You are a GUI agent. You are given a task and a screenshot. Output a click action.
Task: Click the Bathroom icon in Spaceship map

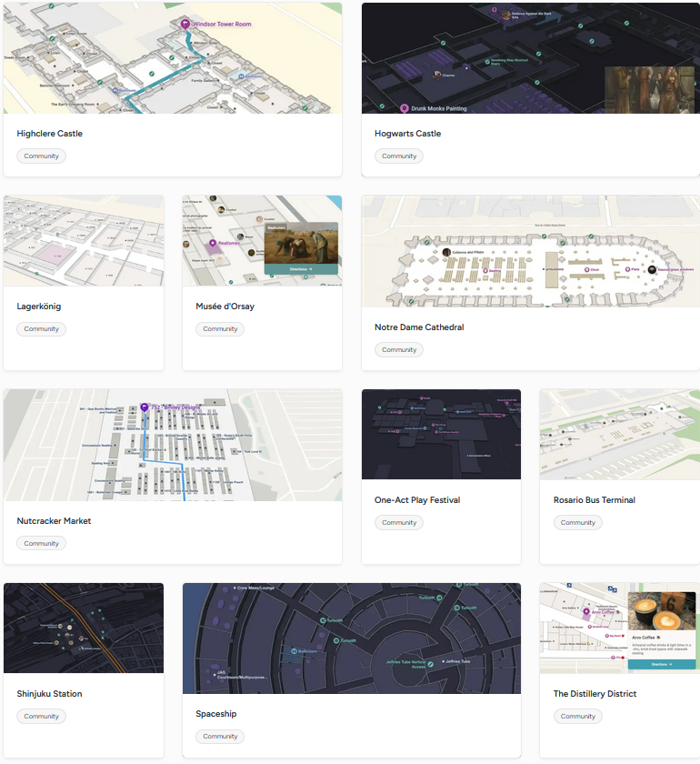[294, 651]
